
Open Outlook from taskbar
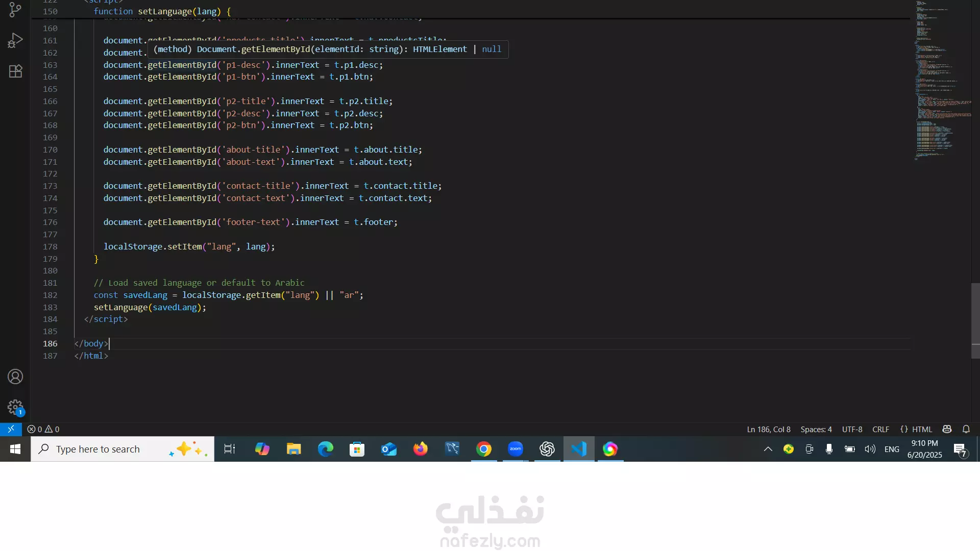pos(388,449)
